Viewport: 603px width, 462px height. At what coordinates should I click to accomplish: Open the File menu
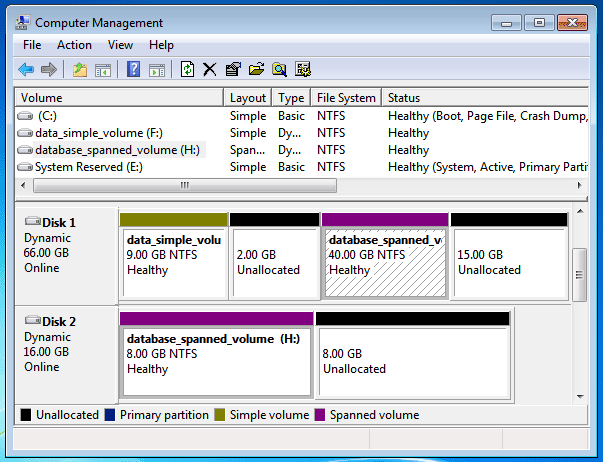(x=32, y=45)
